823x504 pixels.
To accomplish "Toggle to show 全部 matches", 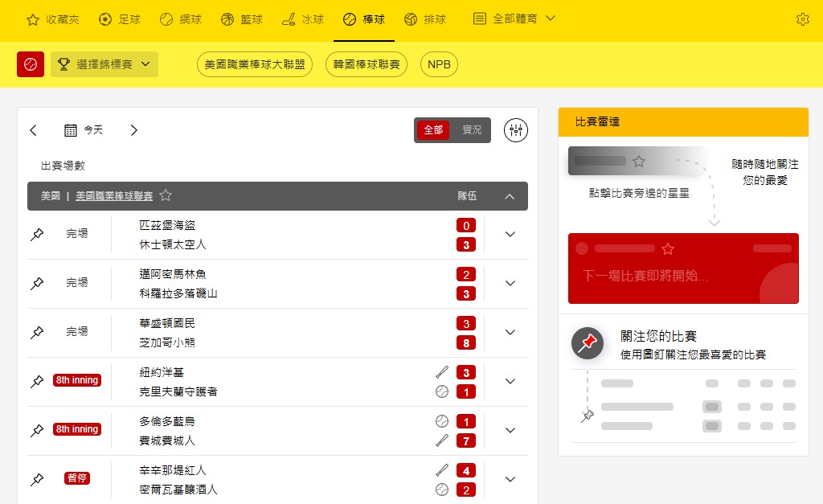I will click(433, 129).
